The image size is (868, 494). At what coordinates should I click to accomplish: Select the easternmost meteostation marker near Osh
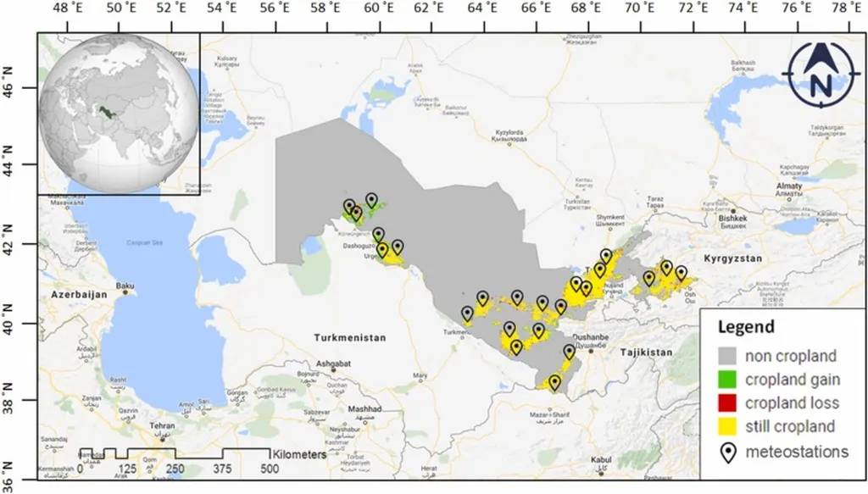click(x=681, y=273)
